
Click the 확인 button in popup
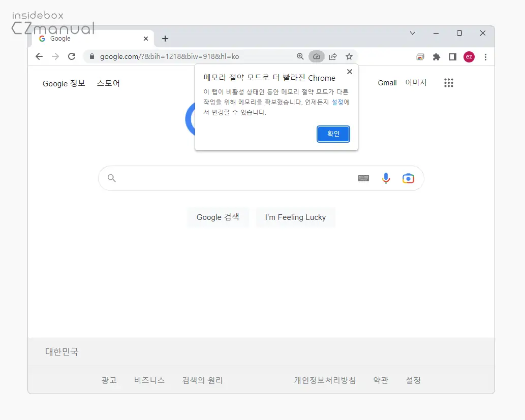333,134
